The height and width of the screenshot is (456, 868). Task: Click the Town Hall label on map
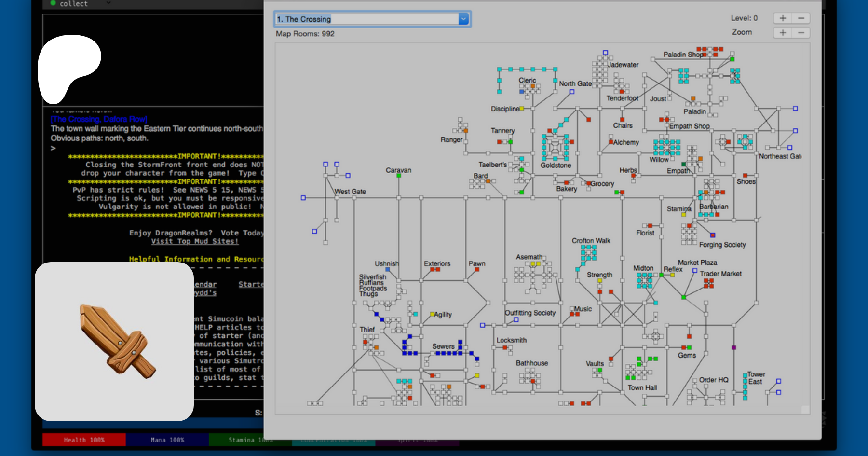tap(642, 388)
